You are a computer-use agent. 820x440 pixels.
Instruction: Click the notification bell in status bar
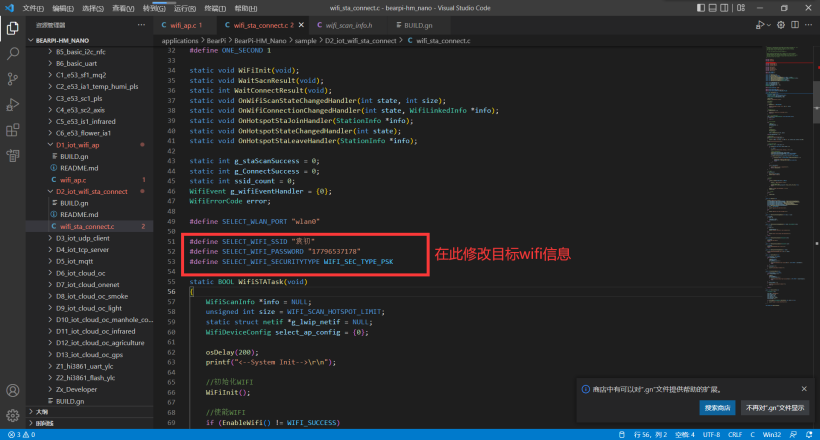811,435
